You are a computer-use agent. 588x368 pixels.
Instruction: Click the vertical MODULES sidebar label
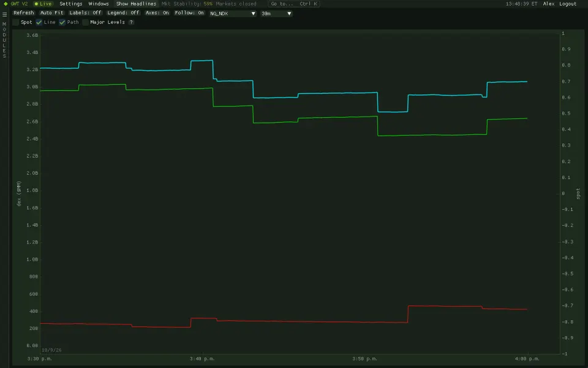4,40
